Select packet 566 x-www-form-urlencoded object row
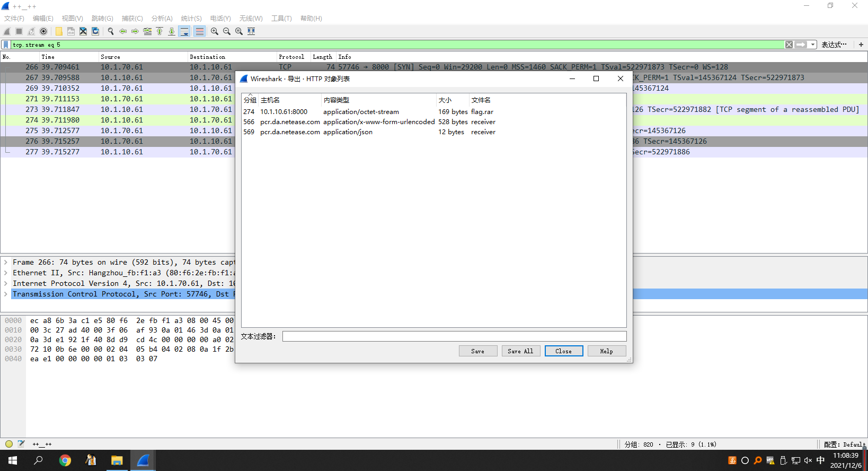The width and height of the screenshot is (868, 471). pos(433,122)
